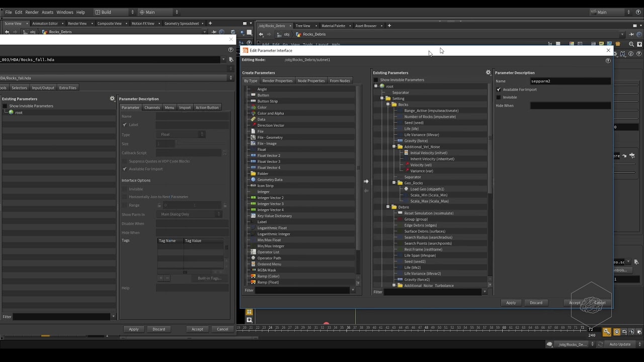Switch to the From Nodes tab
The height and width of the screenshot is (362, 644).
(x=340, y=81)
